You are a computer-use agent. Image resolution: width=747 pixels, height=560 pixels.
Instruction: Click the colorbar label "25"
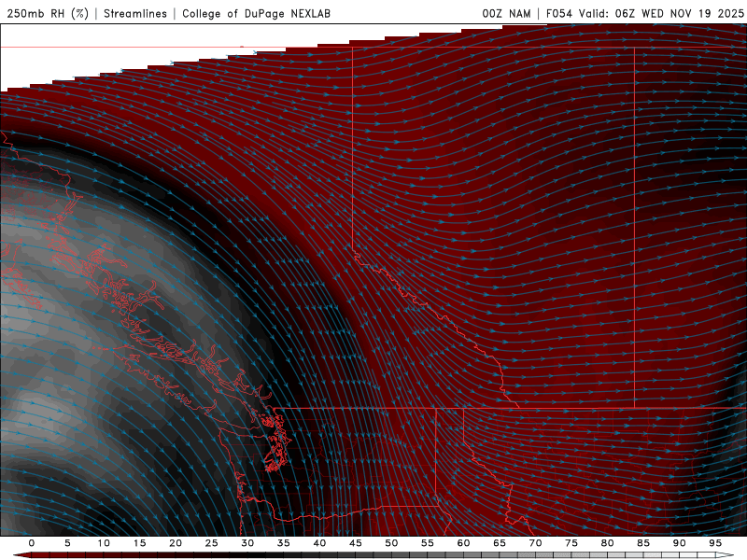point(211,543)
